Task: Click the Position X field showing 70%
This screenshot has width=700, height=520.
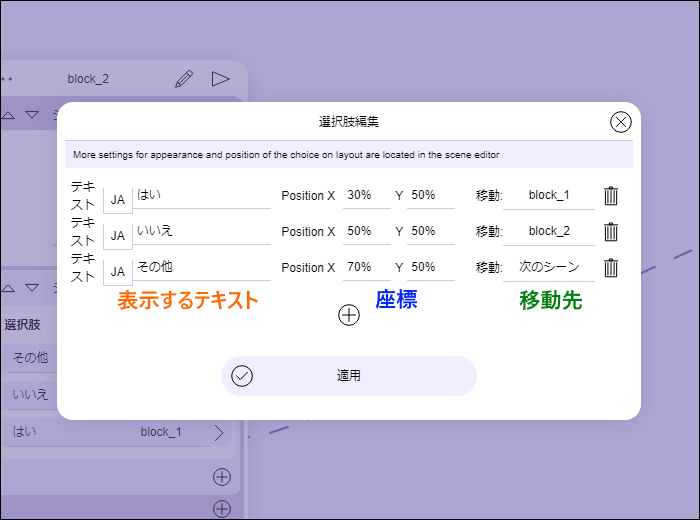Action: click(x=365, y=267)
